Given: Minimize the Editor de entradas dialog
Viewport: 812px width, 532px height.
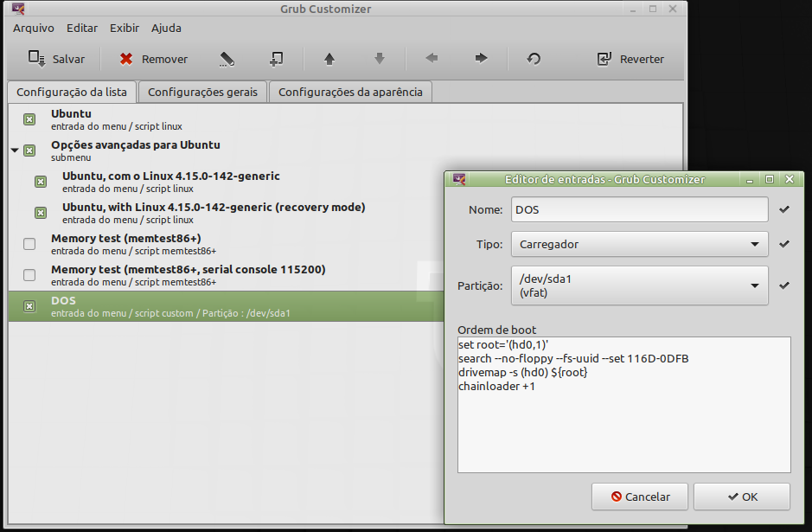Looking at the screenshot, I should [750, 180].
